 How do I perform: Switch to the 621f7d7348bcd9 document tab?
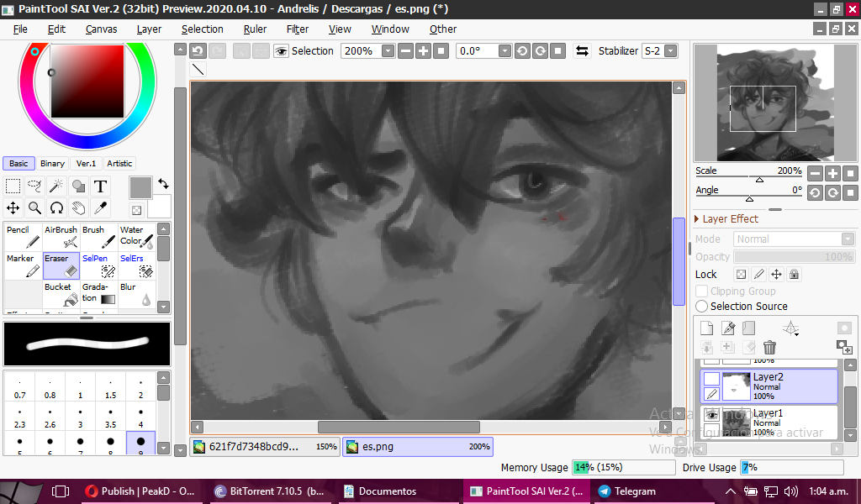[265, 446]
